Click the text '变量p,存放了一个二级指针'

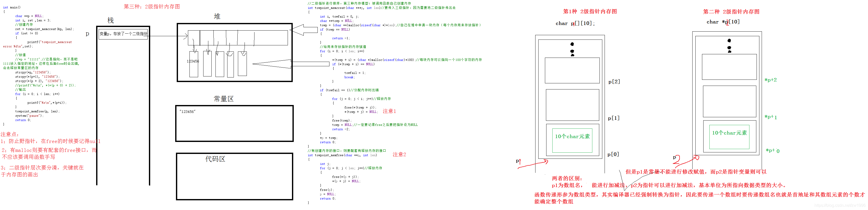[124, 34]
